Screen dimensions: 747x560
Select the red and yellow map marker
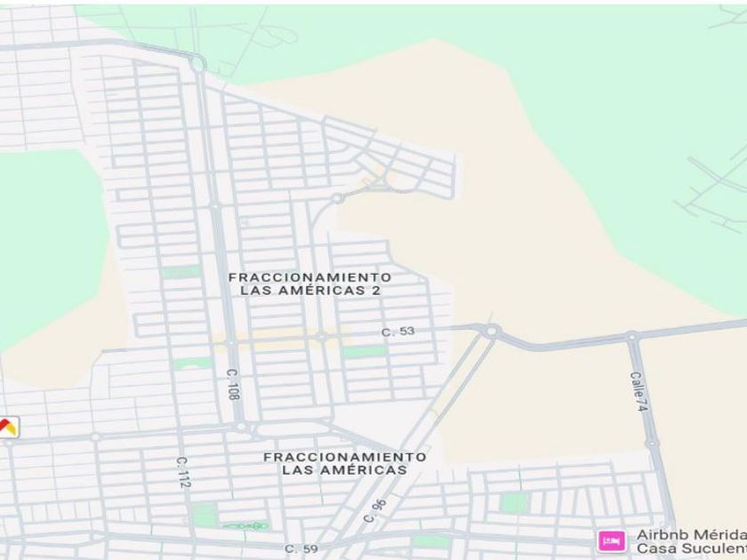pos(8,427)
